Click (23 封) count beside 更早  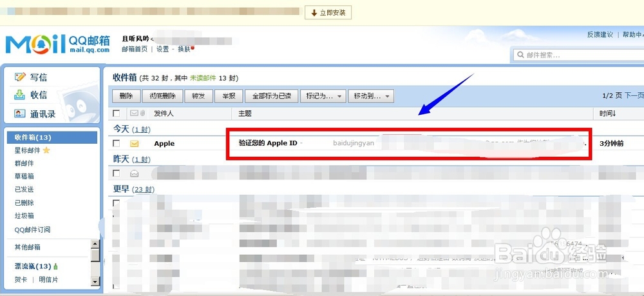(x=143, y=190)
